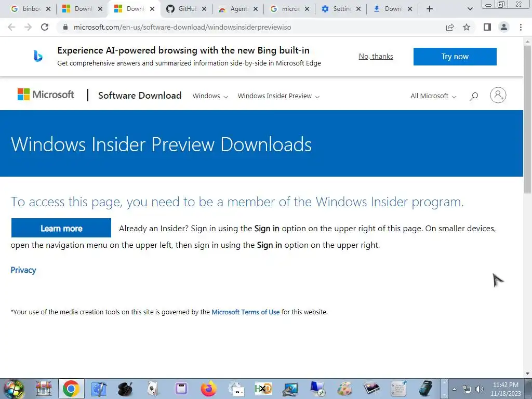Screen dimensions: 532x399
Task: Open the Chrome profile avatar
Action: (x=504, y=27)
